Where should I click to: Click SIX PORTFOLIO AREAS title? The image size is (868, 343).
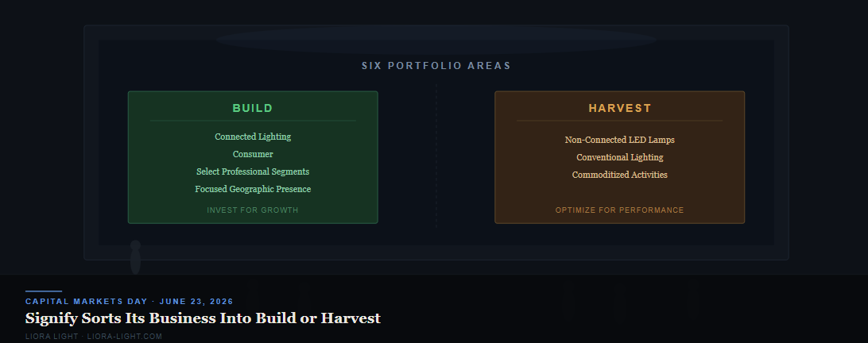pos(436,66)
